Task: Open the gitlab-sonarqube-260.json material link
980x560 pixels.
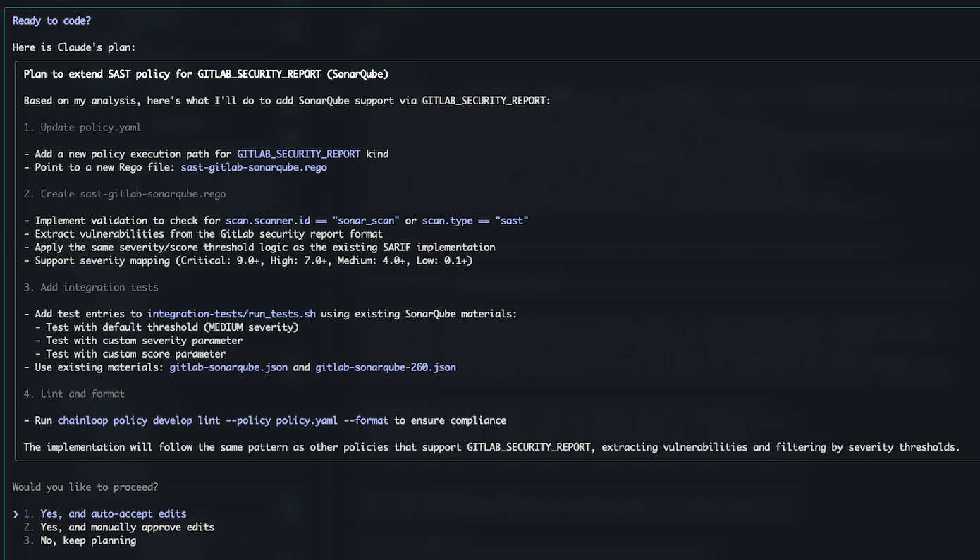Action: (x=386, y=367)
